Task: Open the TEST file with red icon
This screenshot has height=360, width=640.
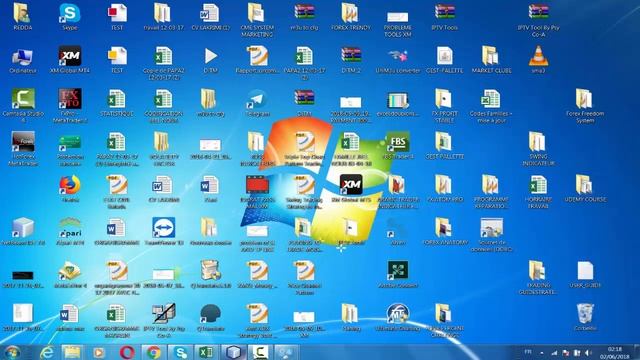Action: point(117,17)
